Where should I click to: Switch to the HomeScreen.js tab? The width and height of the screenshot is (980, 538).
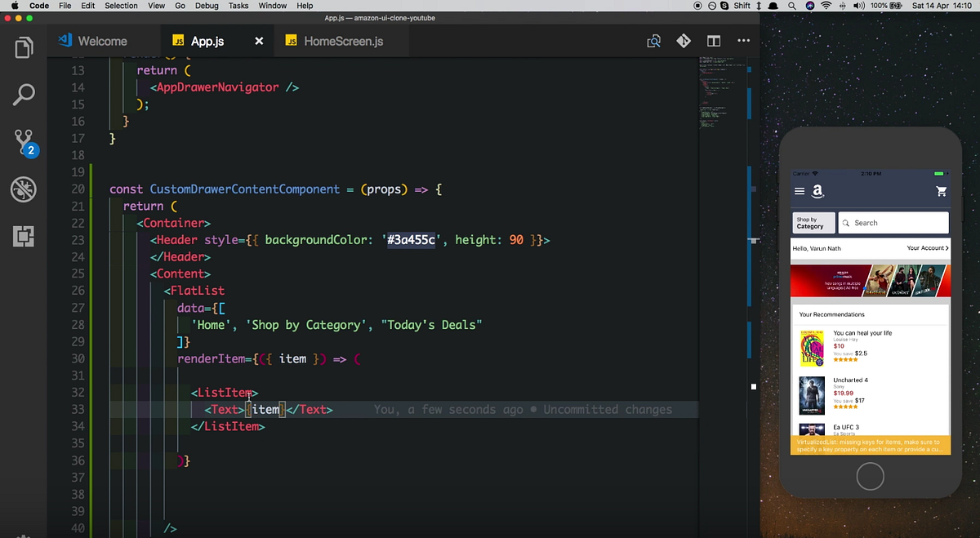pos(341,40)
